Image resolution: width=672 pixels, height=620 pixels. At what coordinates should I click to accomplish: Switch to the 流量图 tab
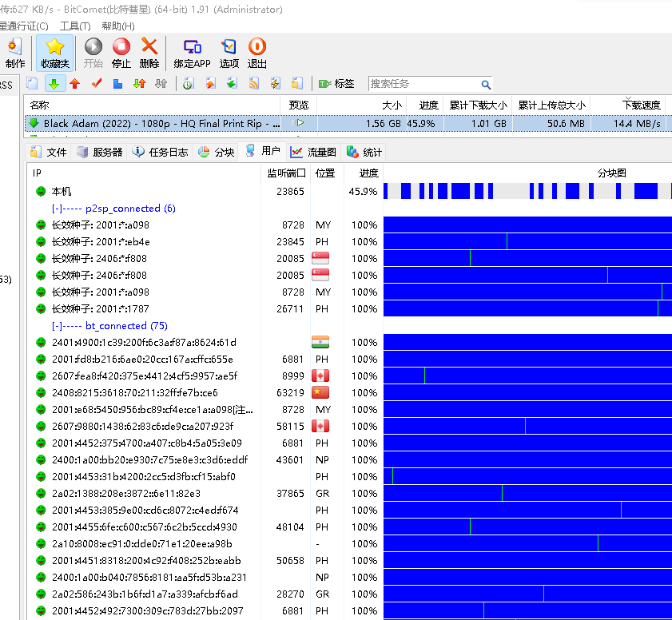[x=313, y=152]
